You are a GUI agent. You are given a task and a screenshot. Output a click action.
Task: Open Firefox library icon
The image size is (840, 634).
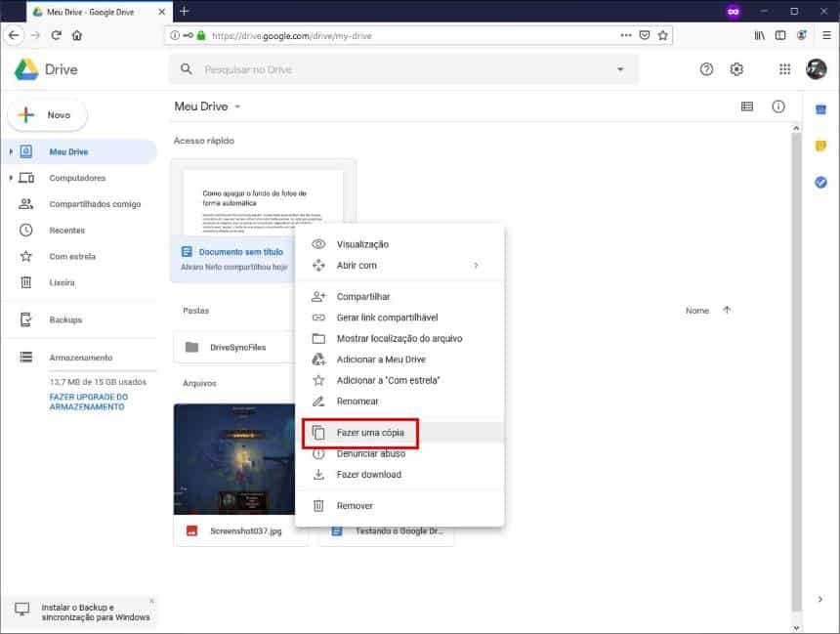pos(759,35)
